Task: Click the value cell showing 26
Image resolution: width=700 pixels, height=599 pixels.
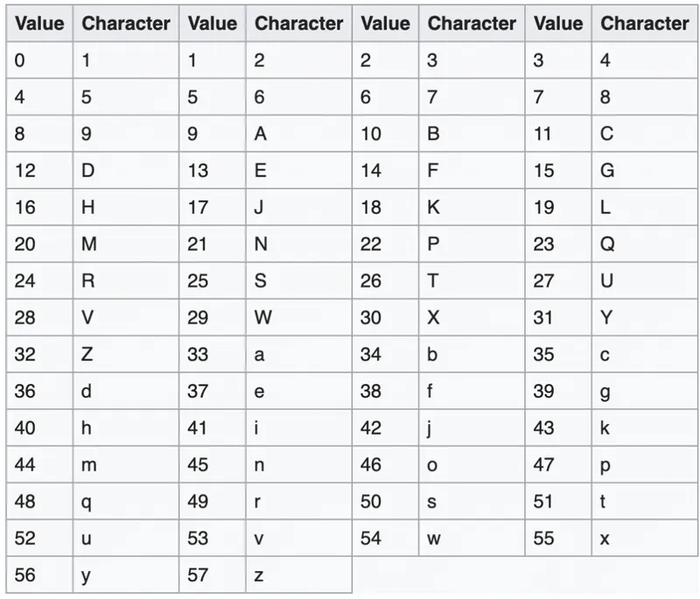Action: [x=385, y=281]
